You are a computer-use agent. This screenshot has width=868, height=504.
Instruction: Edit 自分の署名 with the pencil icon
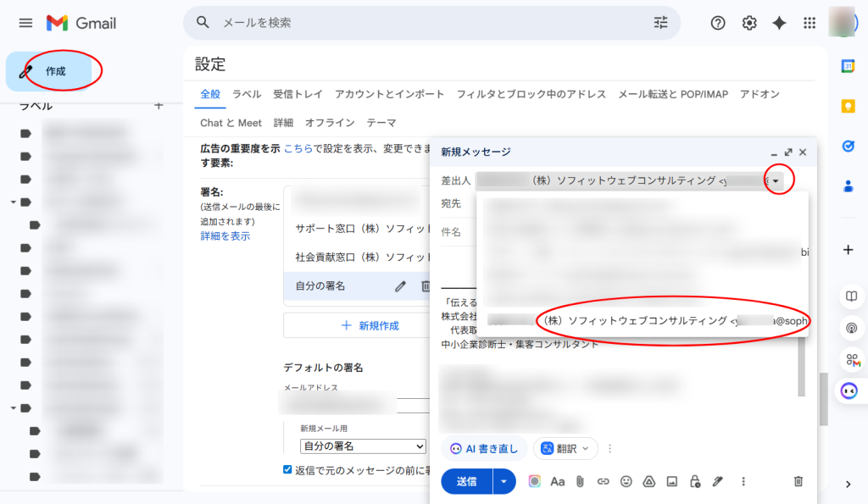[x=400, y=286]
